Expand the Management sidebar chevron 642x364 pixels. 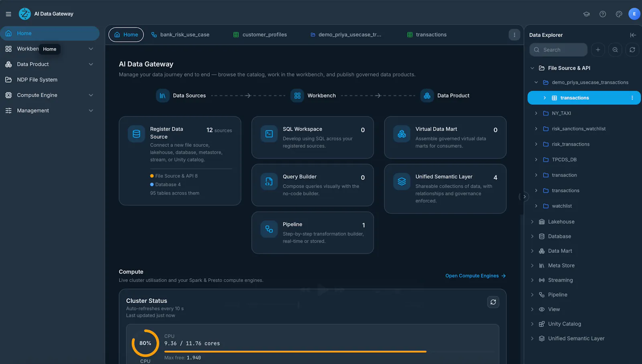tap(91, 111)
